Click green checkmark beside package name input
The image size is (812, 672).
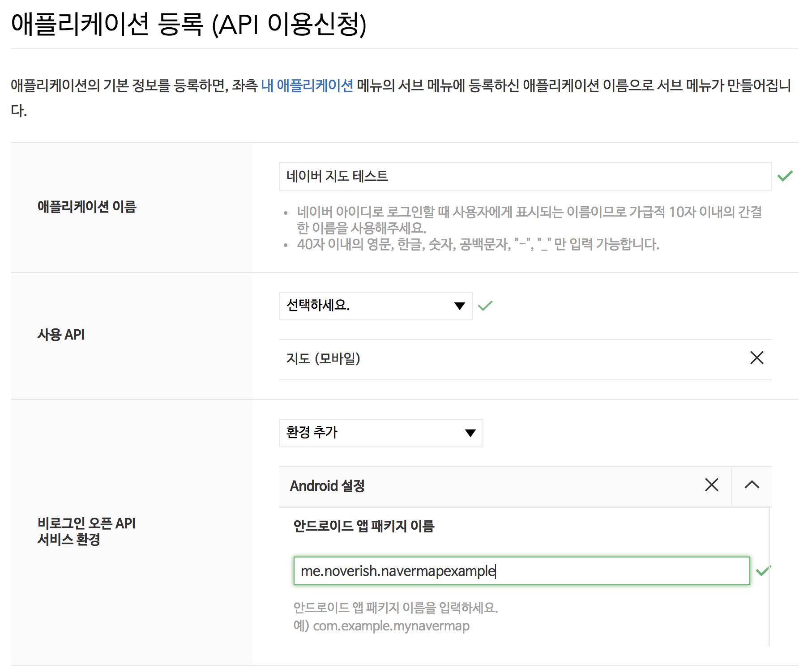[762, 571]
